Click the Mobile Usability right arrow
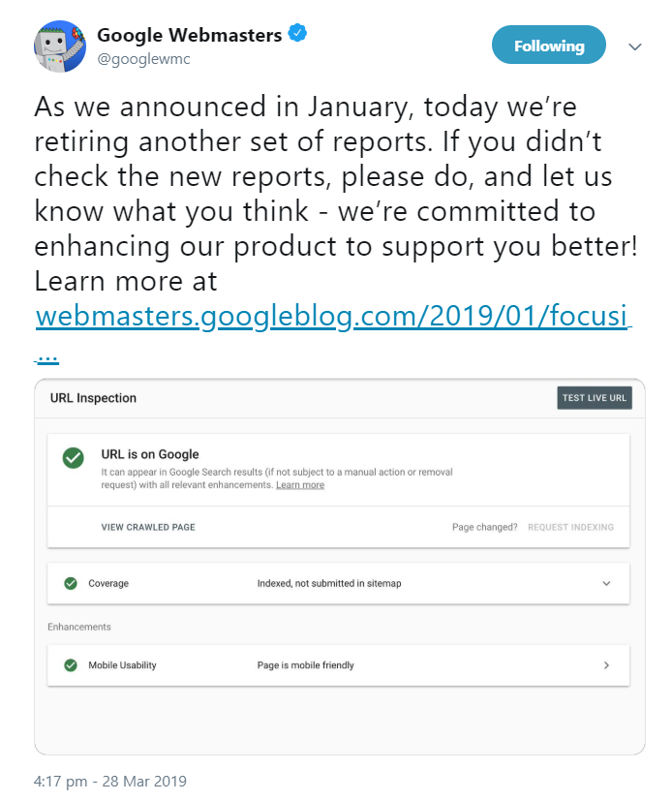The height and width of the screenshot is (801, 672). pos(607,665)
